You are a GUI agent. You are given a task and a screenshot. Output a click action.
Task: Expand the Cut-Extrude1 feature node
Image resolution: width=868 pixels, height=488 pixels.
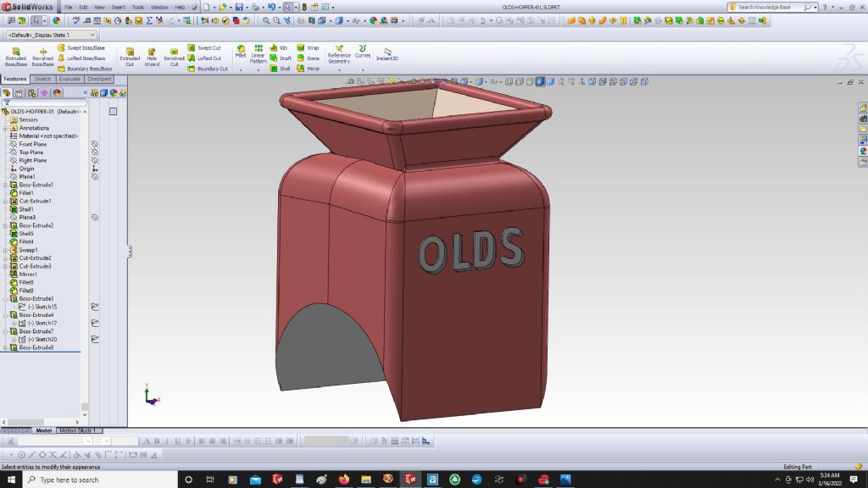pos(6,202)
